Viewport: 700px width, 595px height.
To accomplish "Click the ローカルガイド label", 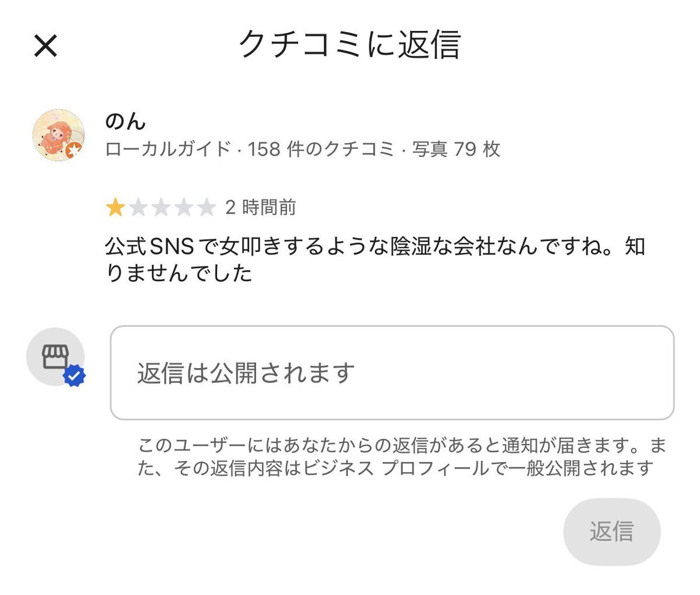I will (168, 149).
